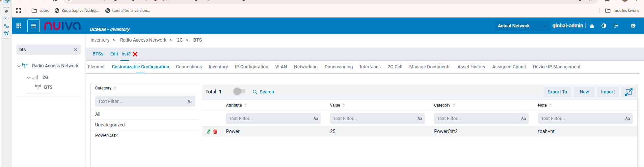Screen dimensions: 644x167
Task: Click the home icon in header
Action: (x=592, y=26)
